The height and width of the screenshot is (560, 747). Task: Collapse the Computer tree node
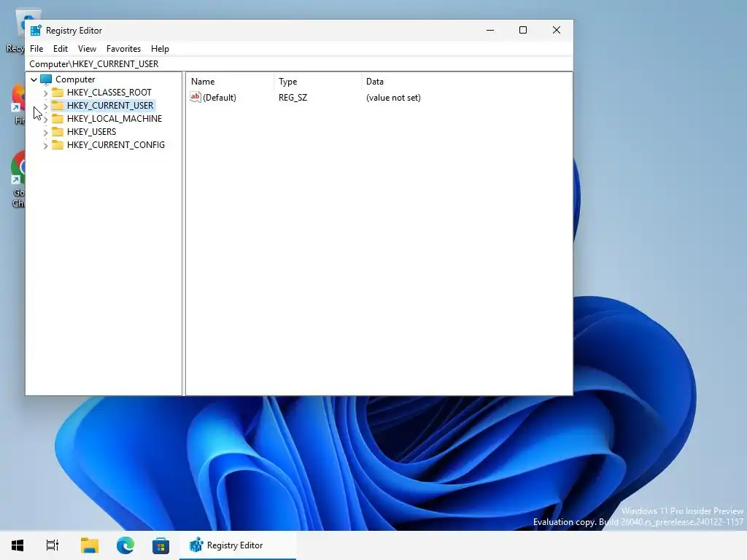(34, 79)
